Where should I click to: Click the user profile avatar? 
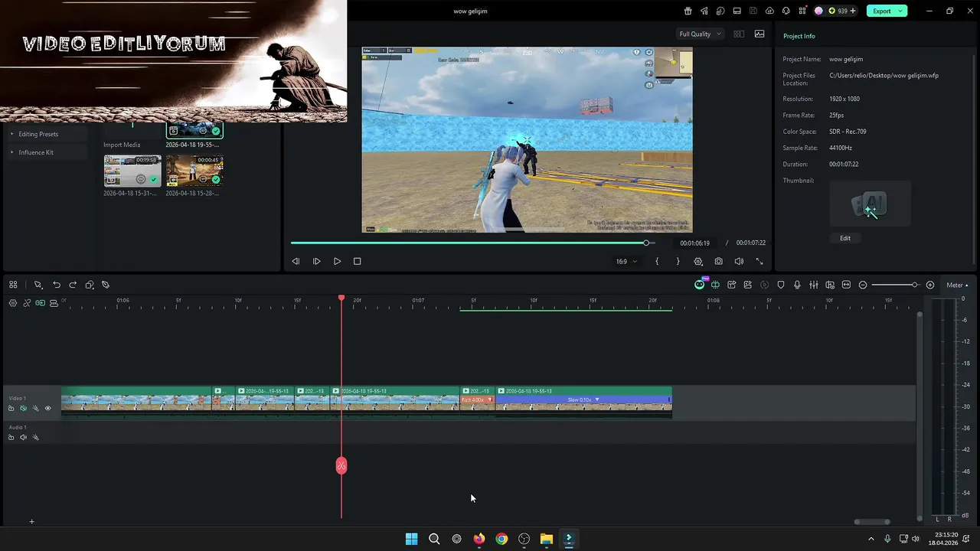click(818, 11)
